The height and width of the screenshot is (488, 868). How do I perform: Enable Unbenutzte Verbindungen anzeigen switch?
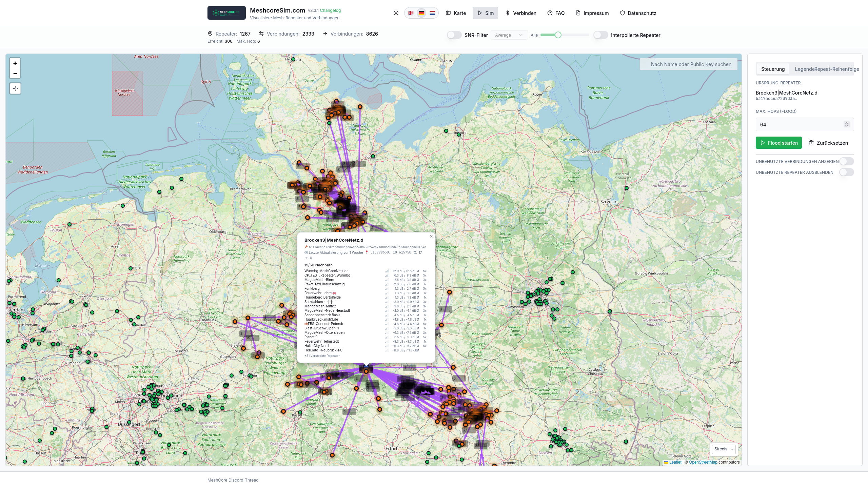click(x=846, y=162)
